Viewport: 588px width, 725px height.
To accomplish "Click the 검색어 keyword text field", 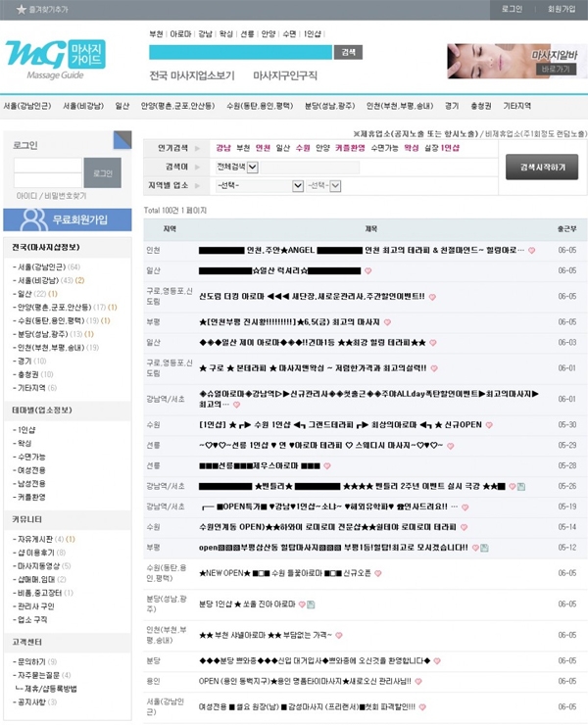I will click(x=310, y=167).
